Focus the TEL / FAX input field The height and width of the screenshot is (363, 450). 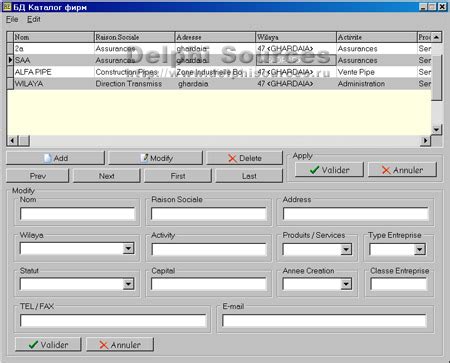tap(113, 320)
